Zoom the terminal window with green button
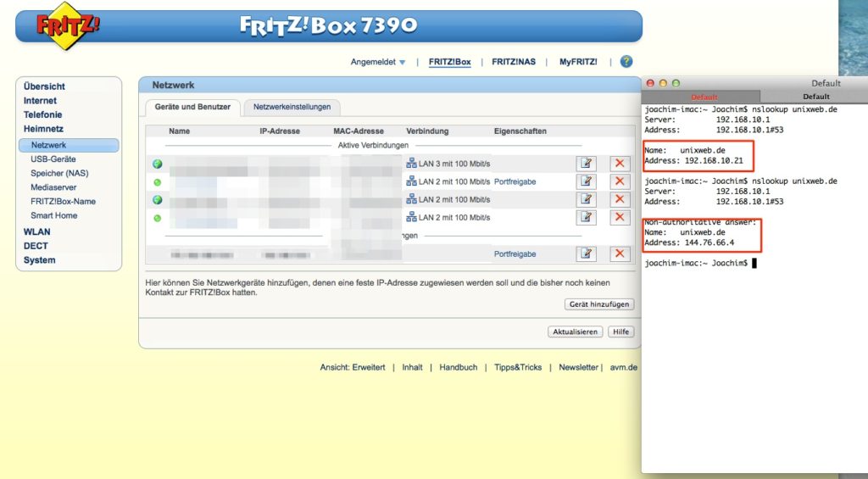The image size is (868, 479). point(676,83)
